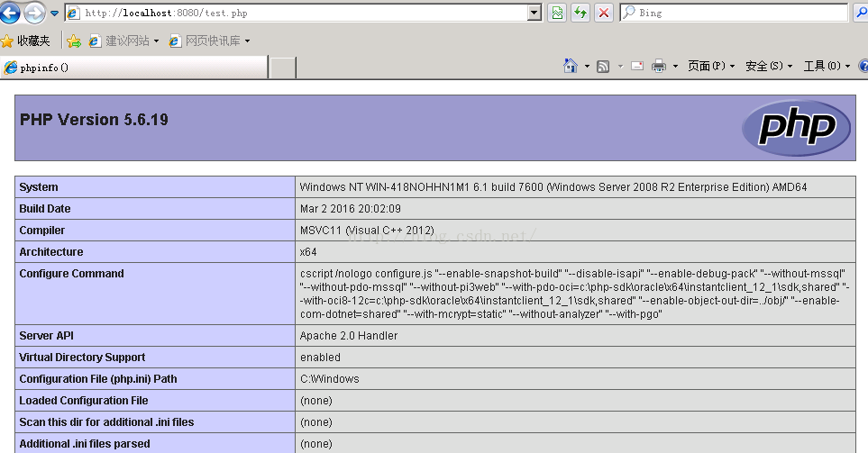
Task: Click the Home page icon
Action: click(x=571, y=66)
